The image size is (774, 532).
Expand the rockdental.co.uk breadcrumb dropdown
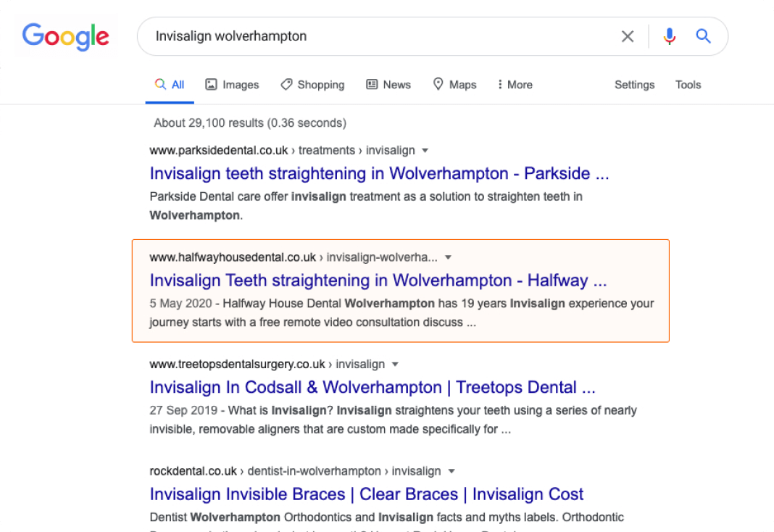coord(451,471)
